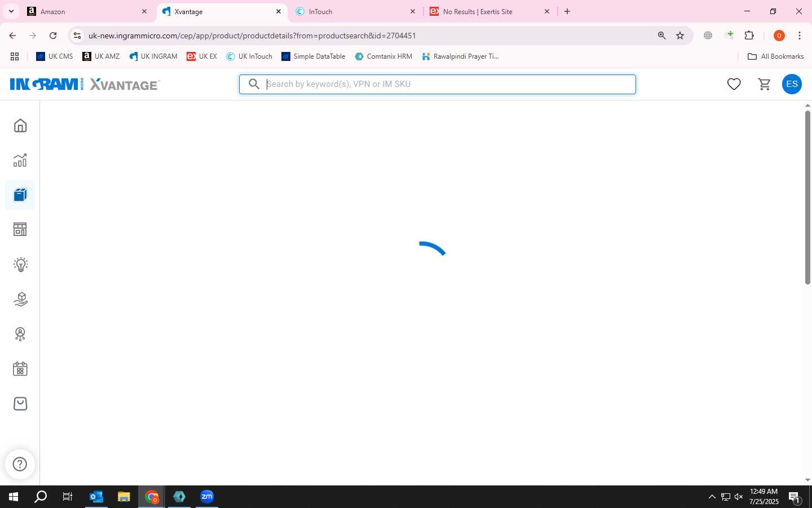Click the scrollbar down arrow
812x508 pixels.
(x=807, y=480)
